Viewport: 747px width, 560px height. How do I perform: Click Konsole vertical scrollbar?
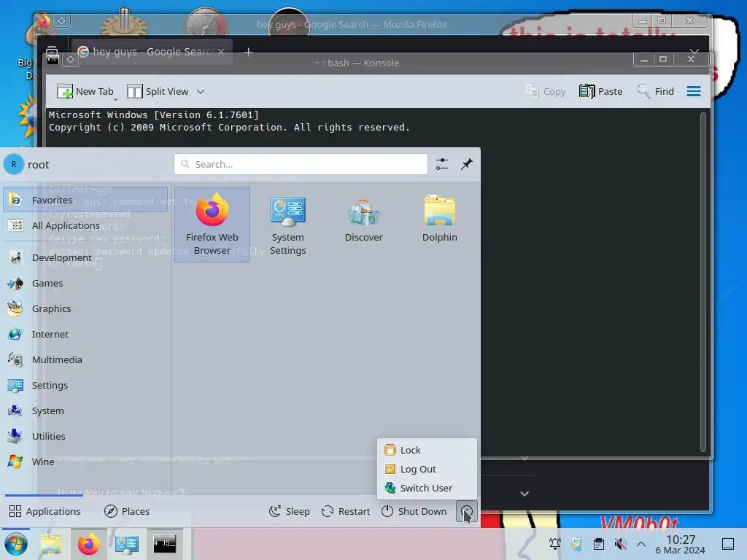coord(703,281)
